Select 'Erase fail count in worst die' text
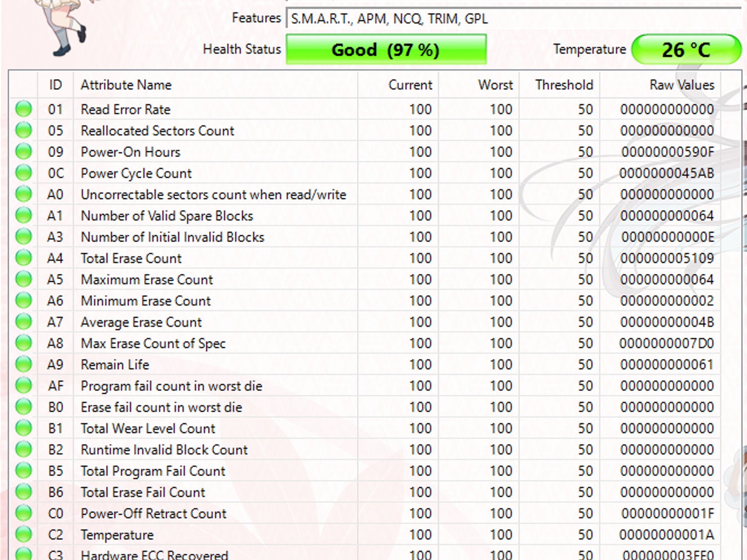Image resolution: width=747 pixels, height=560 pixels. point(161,407)
